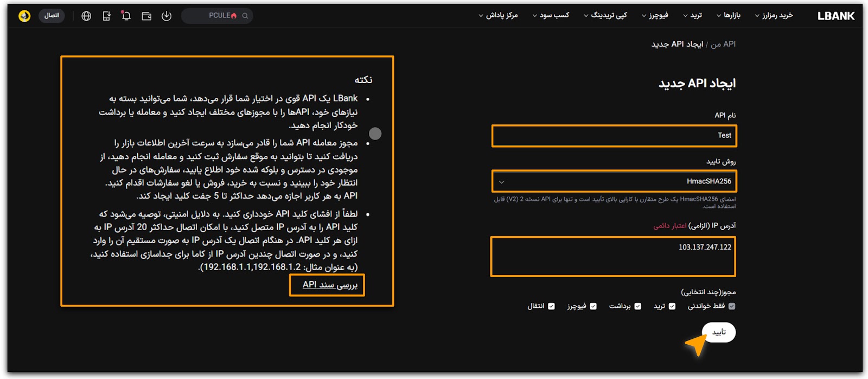
Task: Expand the بازارها menu
Action: [728, 15]
